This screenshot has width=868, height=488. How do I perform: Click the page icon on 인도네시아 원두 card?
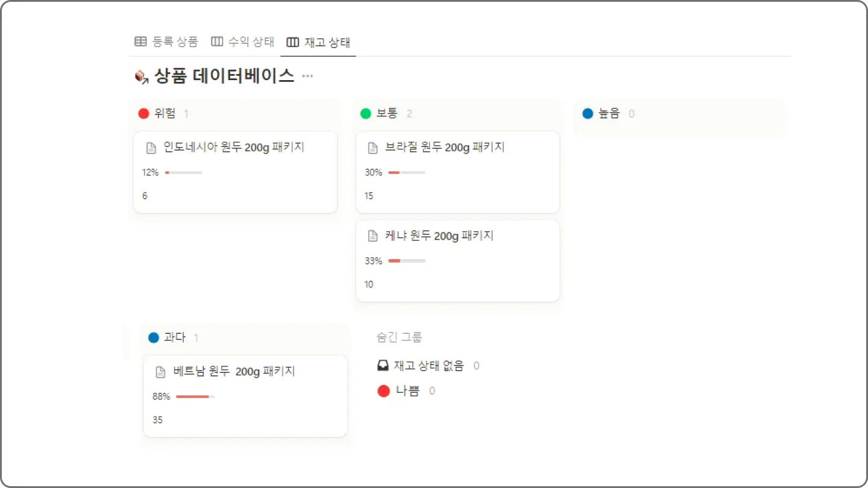151,148
